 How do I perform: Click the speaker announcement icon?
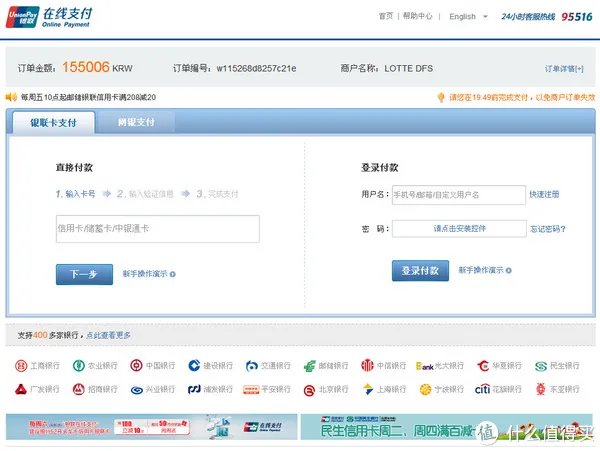[11, 97]
